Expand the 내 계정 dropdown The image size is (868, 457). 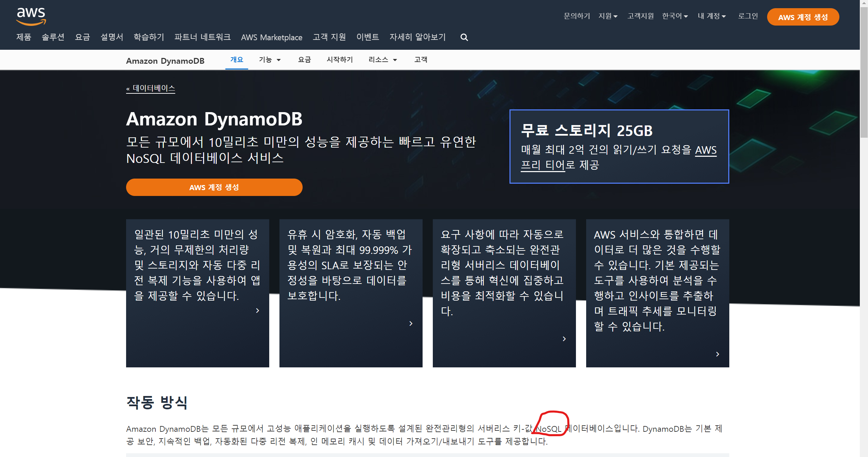(x=712, y=16)
